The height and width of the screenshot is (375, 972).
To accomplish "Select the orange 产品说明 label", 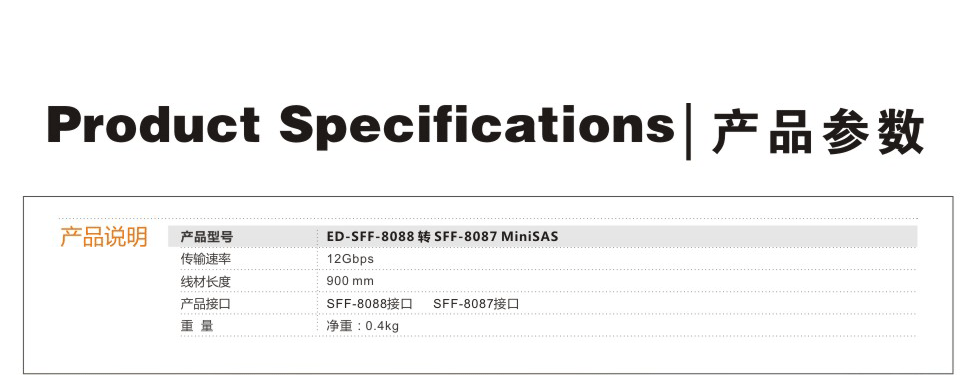I will (104, 237).
